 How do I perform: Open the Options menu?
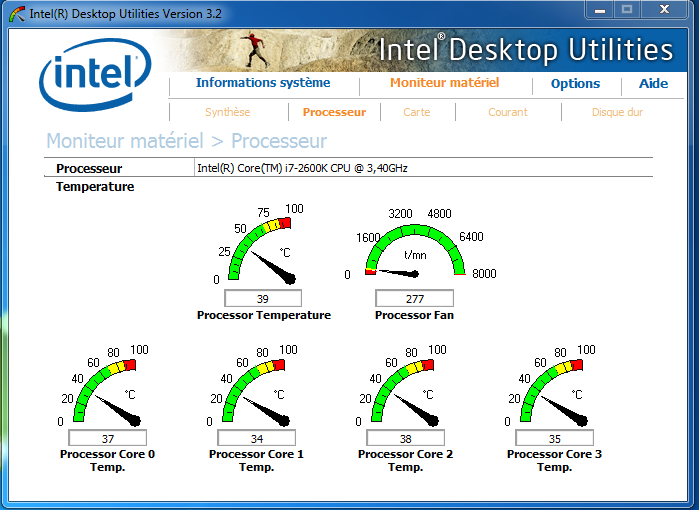point(575,84)
